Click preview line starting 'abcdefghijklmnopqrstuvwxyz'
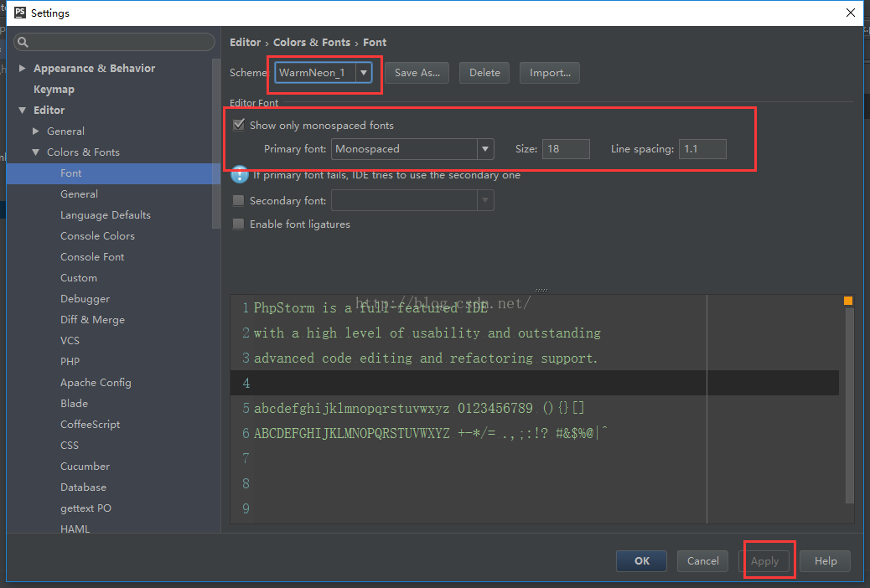The height and width of the screenshot is (588, 870). [419, 408]
